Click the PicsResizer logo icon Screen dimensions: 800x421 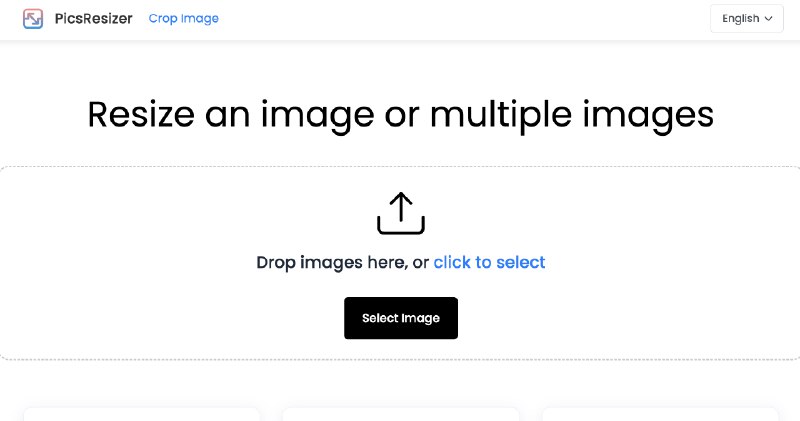tap(33, 19)
